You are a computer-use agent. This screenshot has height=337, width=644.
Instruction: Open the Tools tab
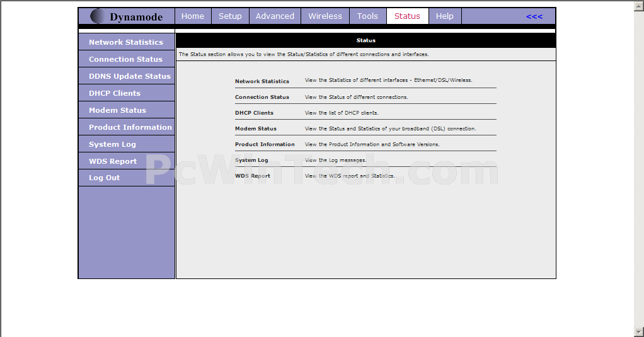point(367,16)
